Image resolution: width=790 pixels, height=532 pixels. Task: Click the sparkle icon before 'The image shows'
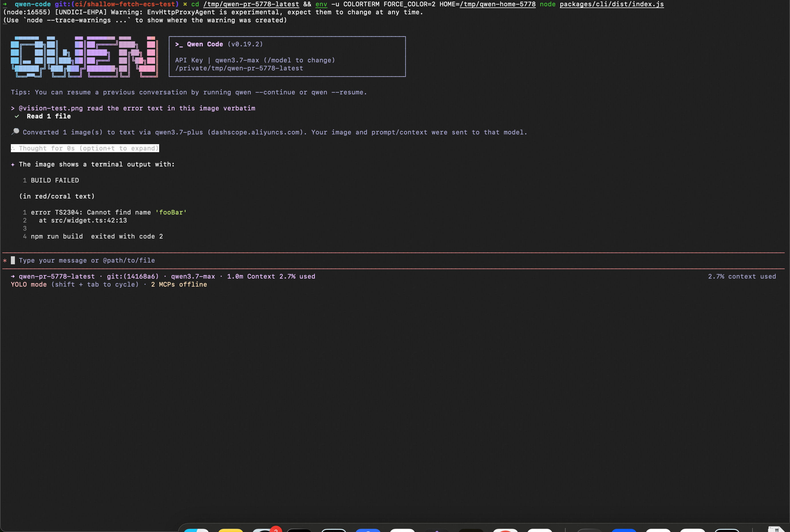pos(13,164)
